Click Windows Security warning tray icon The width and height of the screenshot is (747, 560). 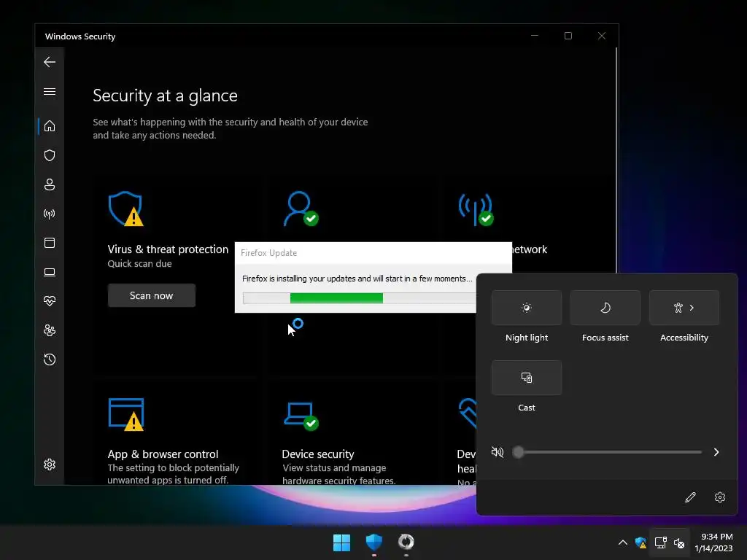[640, 542]
